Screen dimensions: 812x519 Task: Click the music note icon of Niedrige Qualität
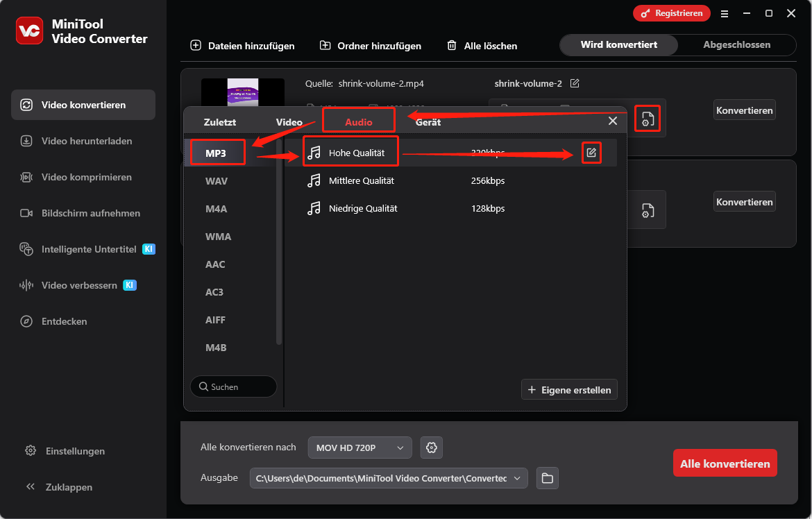point(314,209)
